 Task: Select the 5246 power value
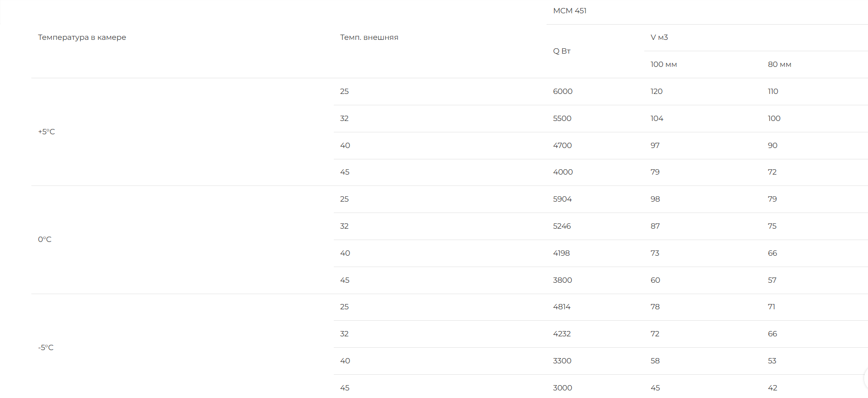(x=562, y=226)
